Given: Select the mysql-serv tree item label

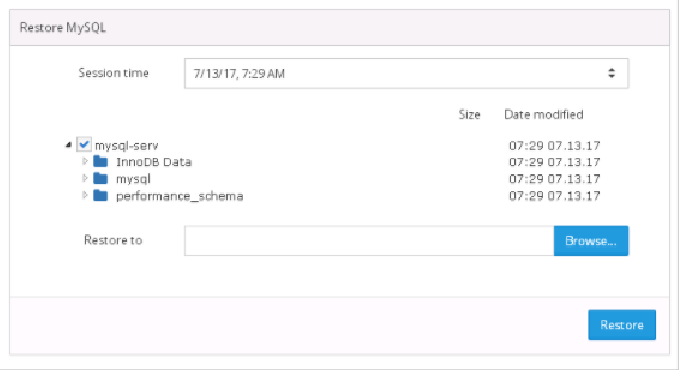Looking at the screenshot, I should (127, 145).
